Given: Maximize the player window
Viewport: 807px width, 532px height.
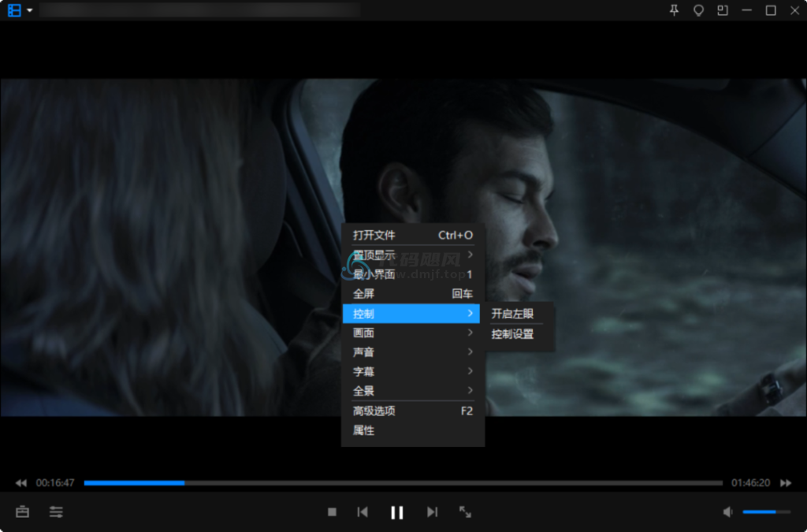Looking at the screenshot, I should click(x=771, y=10).
